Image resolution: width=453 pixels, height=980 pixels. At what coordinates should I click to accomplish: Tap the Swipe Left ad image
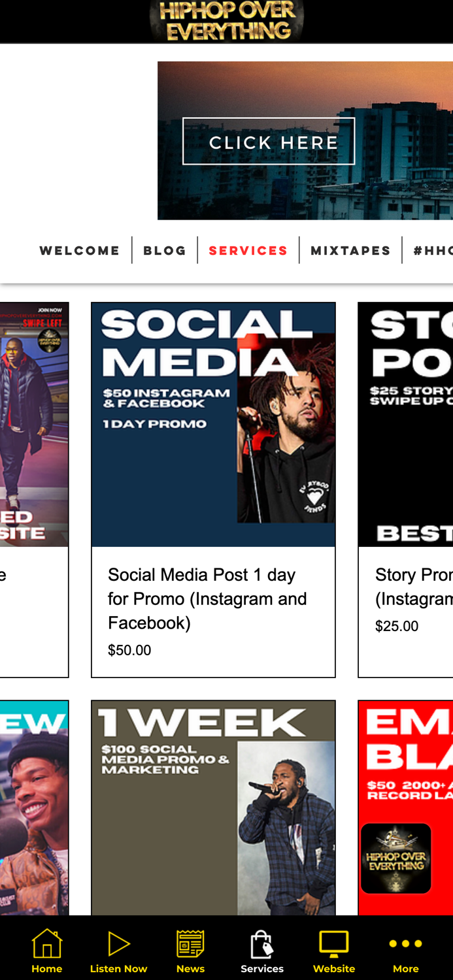[34, 423]
